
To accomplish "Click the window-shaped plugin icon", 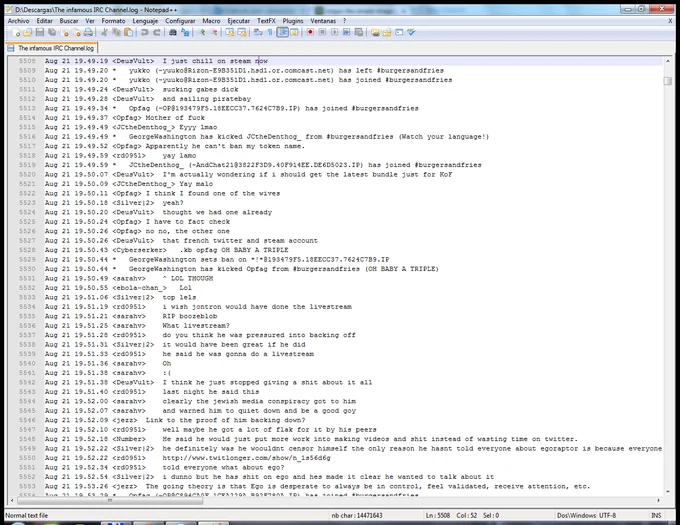I will coord(399,32).
